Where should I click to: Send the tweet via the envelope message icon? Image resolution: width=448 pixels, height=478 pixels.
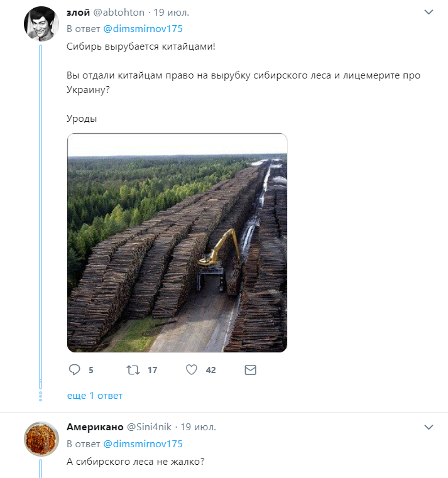click(x=250, y=370)
